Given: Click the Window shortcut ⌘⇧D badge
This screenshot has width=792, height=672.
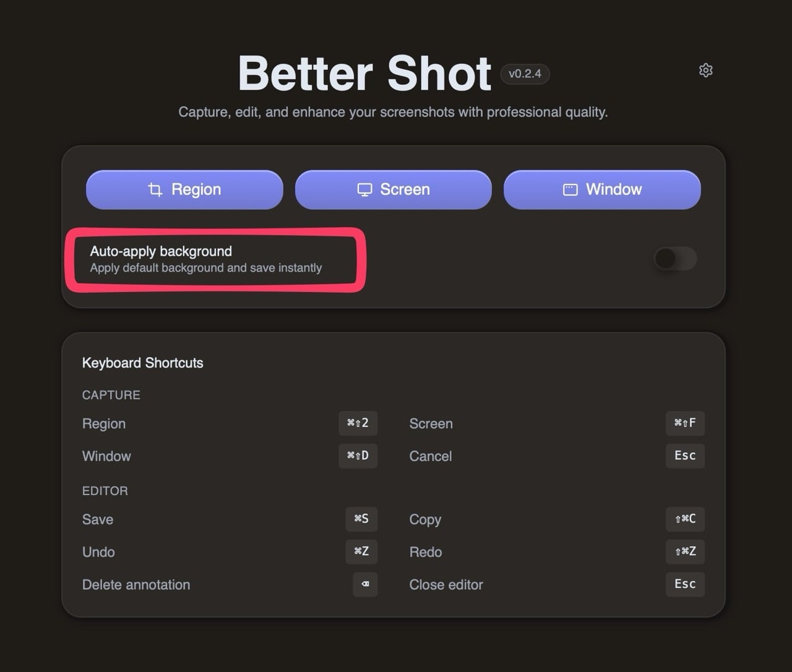Looking at the screenshot, I should click(x=358, y=455).
